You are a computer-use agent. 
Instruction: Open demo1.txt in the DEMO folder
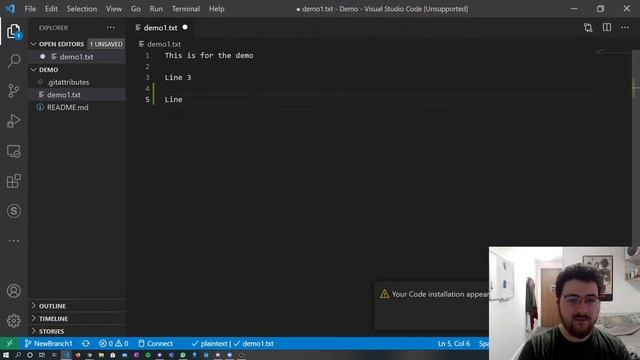tap(64, 95)
